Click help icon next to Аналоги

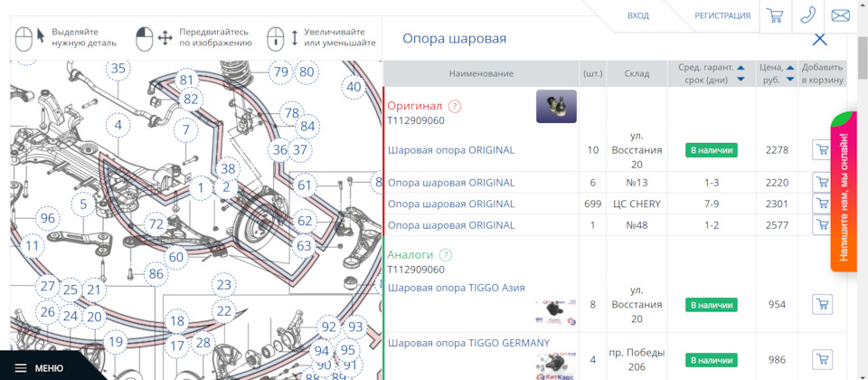click(446, 255)
